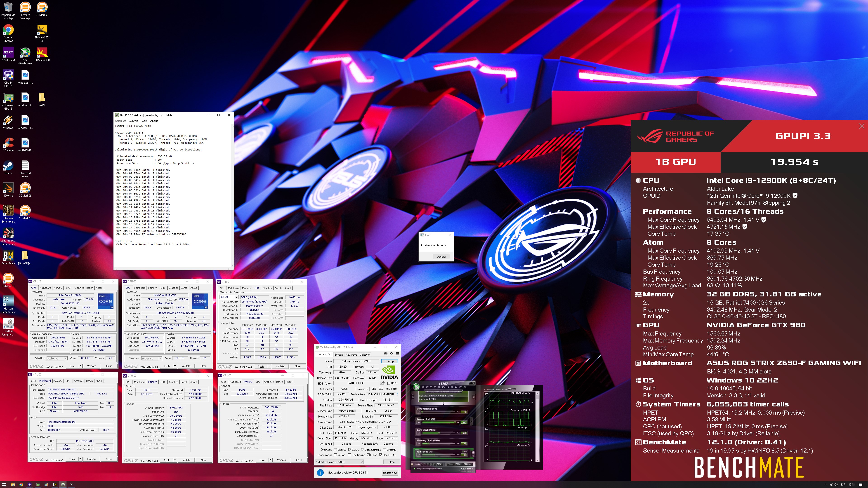Open the Tools dropdown arrow in CPU-Z Mainboard window
The image size is (868, 488).
coord(80,459)
